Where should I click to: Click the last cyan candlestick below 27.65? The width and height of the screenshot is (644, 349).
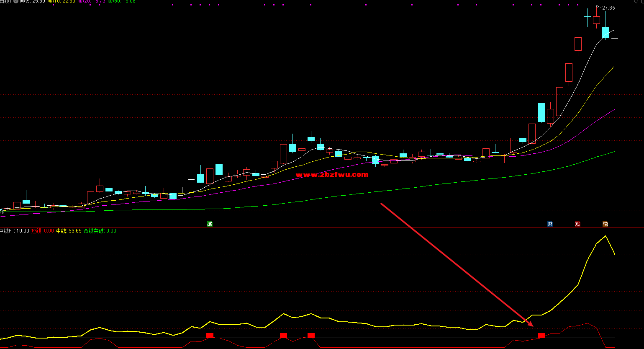click(x=606, y=33)
